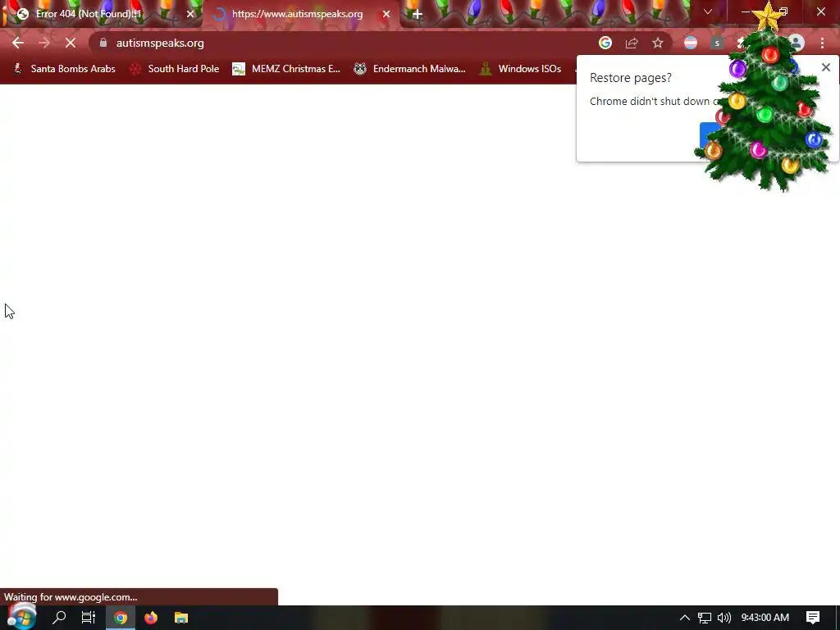Viewport: 840px width, 630px height.
Task: Open a new tab with the plus button
Action: click(418, 15)
